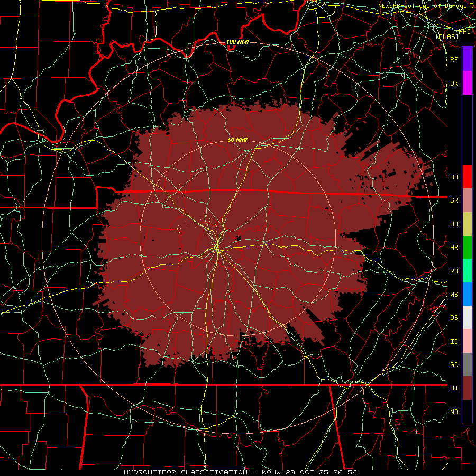Click the [CLAS] unit label
The height and width of the screenshot is (476, 476).
coord(447,36)
